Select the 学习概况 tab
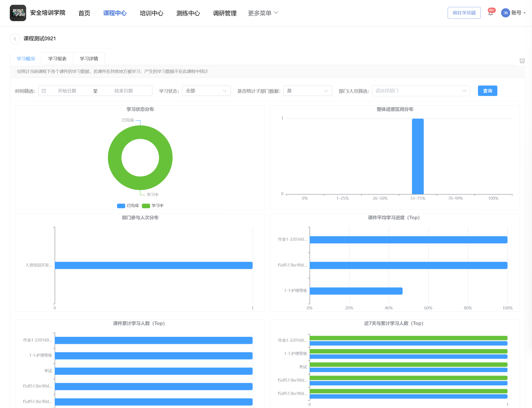This screenshot has width=532, height=408. point(26,59)
